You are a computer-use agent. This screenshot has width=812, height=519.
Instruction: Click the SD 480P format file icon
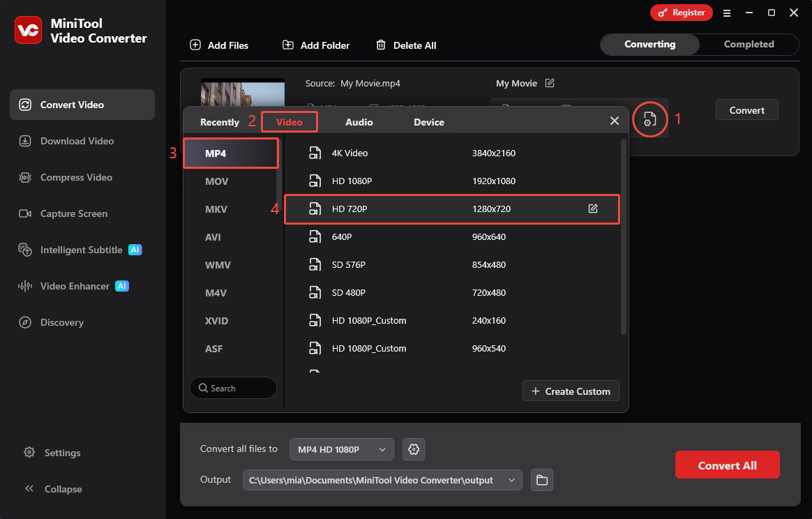pos(315,293)
